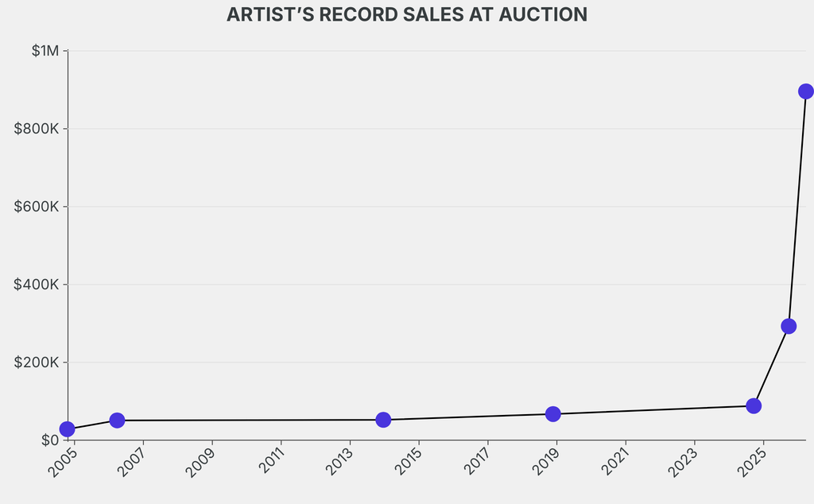Select the $400K y-axis label
The height and width of the screenshot is (504, 814).
click(x=37, y=285)
